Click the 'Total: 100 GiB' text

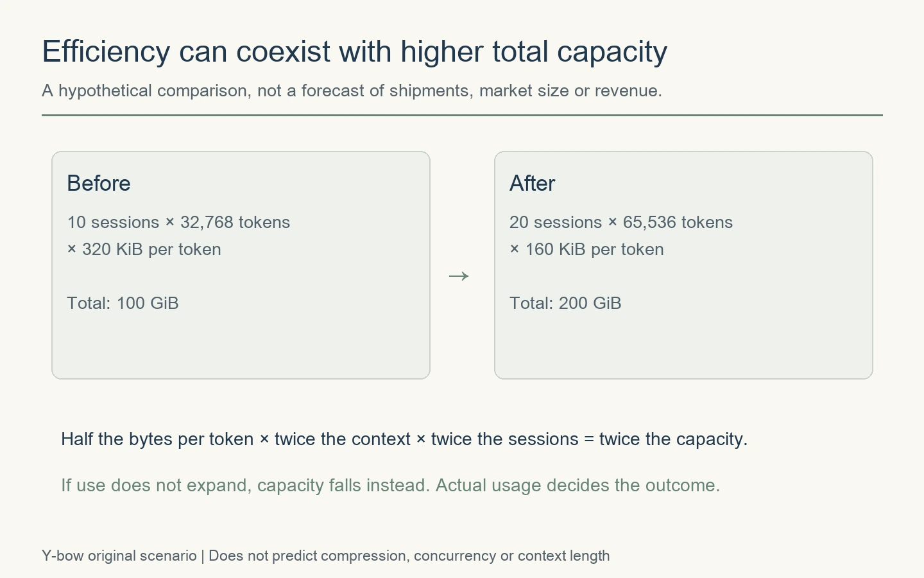tap(123, 303)
